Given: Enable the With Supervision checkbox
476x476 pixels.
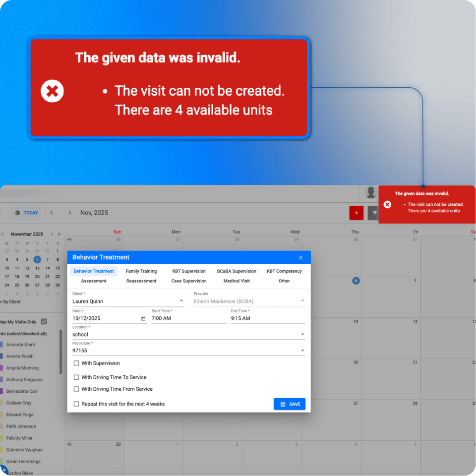Looking at the screenshot, I should pos(76,363).
